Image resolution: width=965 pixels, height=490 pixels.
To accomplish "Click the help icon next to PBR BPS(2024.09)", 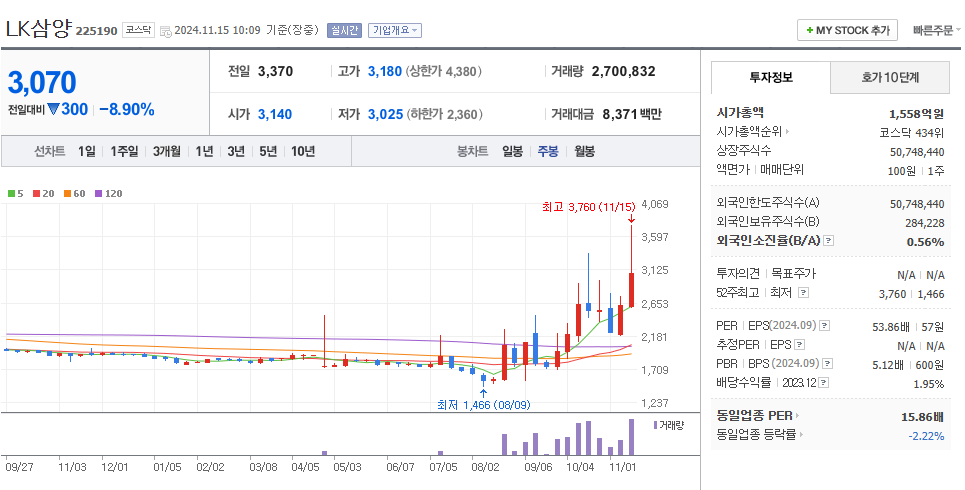I will point(828,364).
